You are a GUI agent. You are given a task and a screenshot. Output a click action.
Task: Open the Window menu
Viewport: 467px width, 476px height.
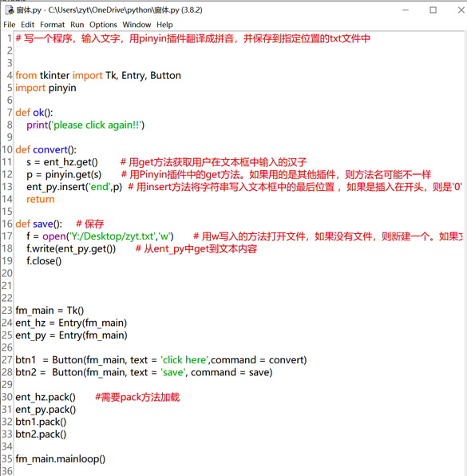click(137, 25)
